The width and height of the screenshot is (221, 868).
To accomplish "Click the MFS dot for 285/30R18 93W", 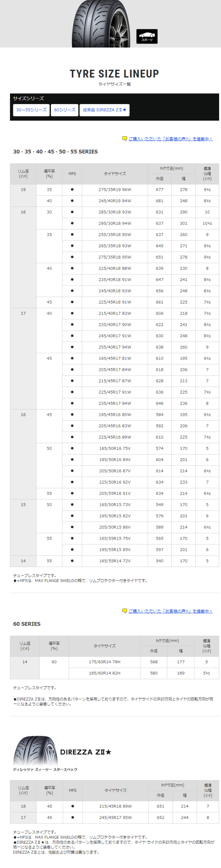I will click(72, 212).
